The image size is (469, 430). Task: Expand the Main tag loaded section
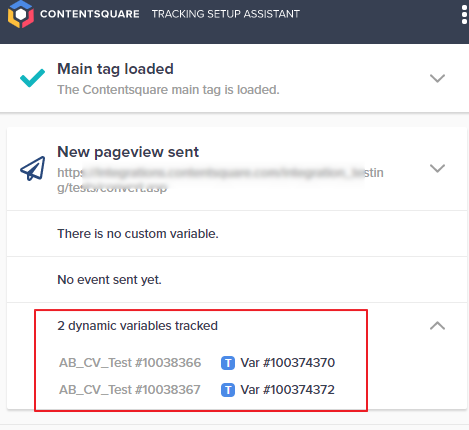(x=437, y=78)
